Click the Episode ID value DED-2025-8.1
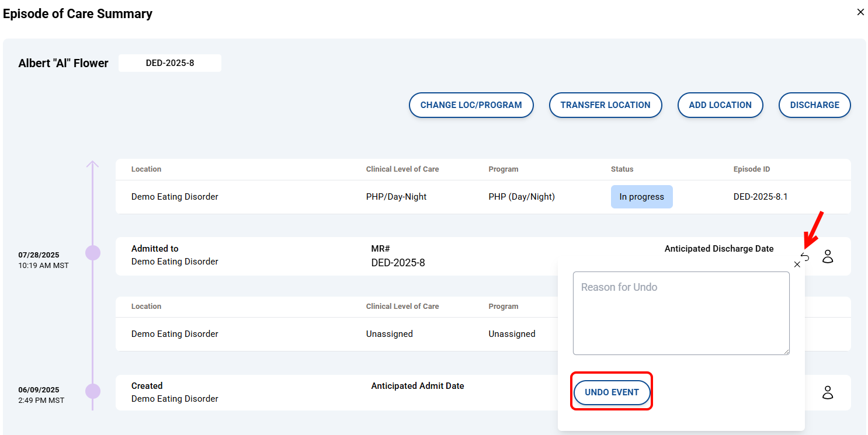 point(760,197)
